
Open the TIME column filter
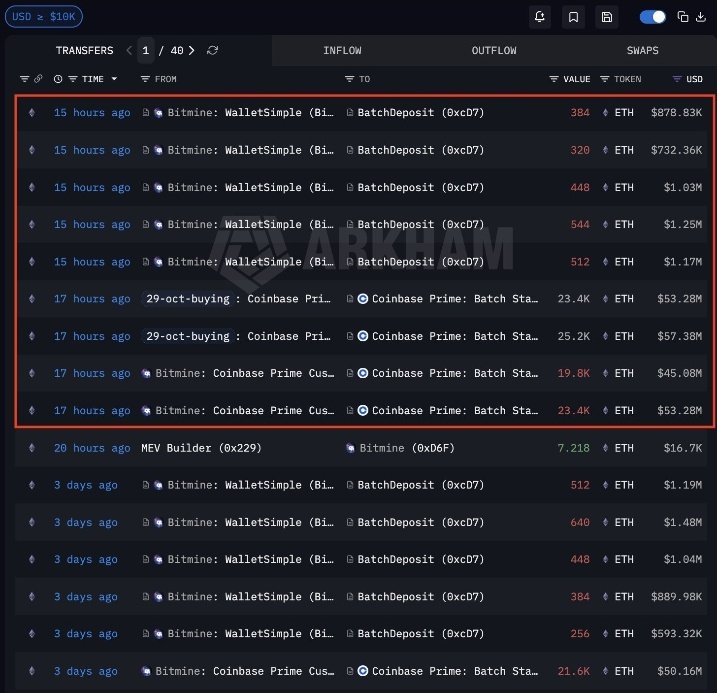[x=73, y=79]
